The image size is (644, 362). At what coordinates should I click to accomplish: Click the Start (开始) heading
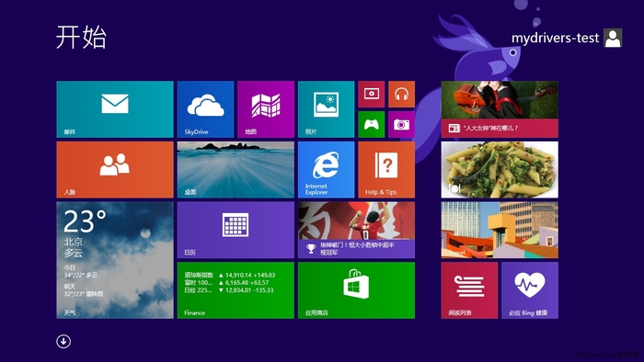tap(81, 38)
